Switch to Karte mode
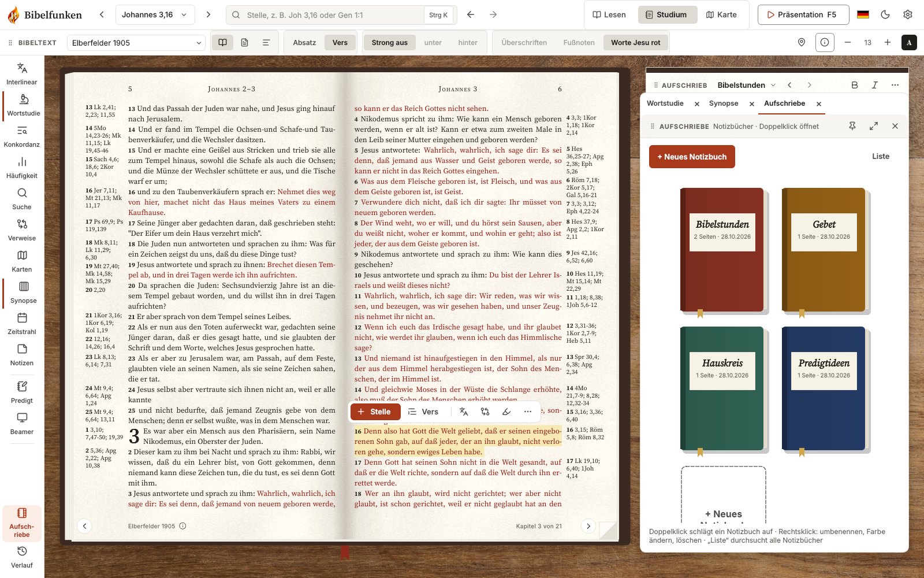924x578 pixels. coord(721,14)
